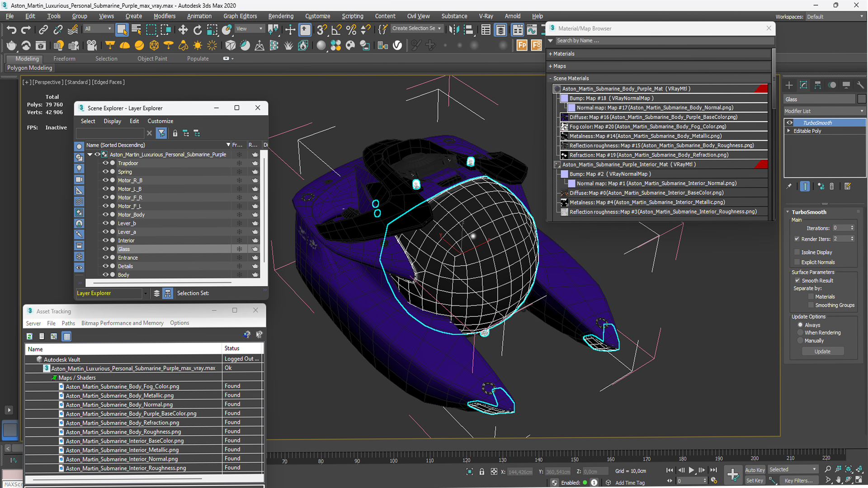Click Go to Start playback icon
This screenshot has height=488, width=868.
pyautogui.click(x=670, y=470)
